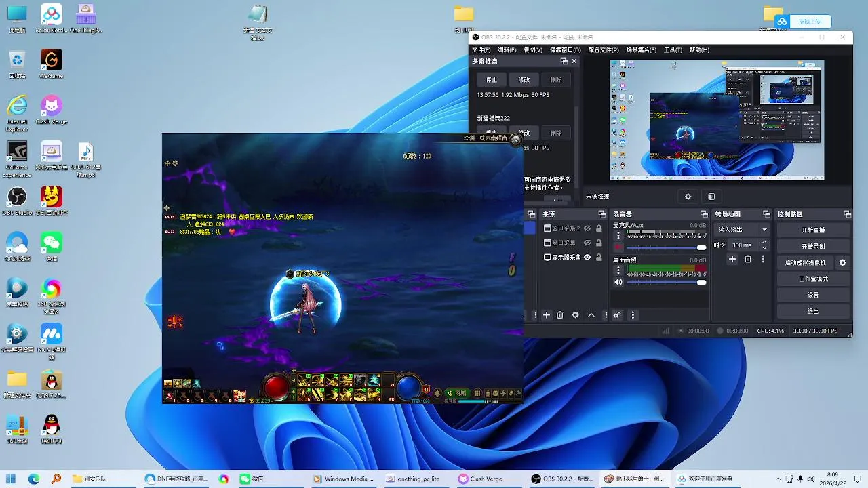
Task: Unmute the 麦克风/Aux channel
Action: [618, 247]
